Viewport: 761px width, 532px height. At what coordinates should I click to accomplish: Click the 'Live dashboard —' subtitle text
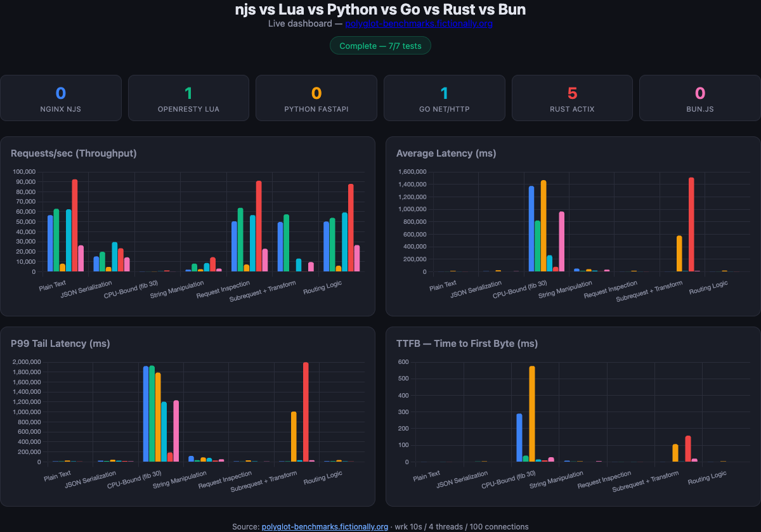click(x=305, y=23)
